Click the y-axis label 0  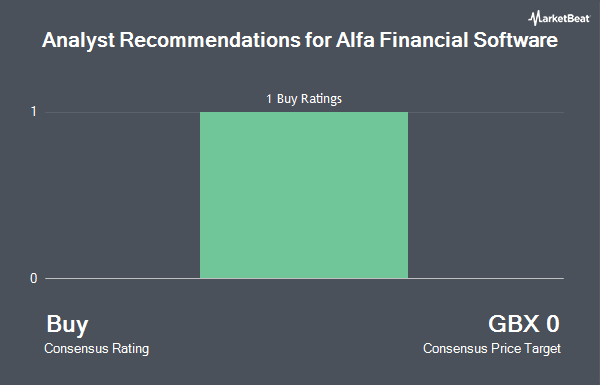34,279
